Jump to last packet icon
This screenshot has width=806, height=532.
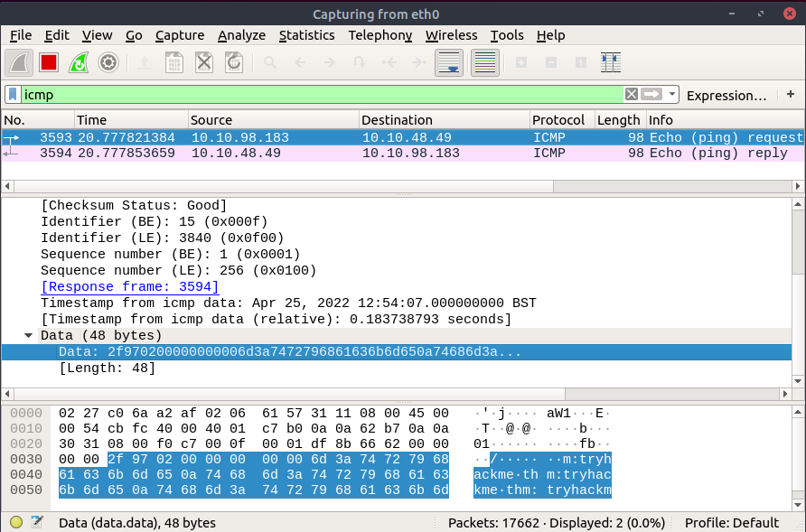coord(419,62)
